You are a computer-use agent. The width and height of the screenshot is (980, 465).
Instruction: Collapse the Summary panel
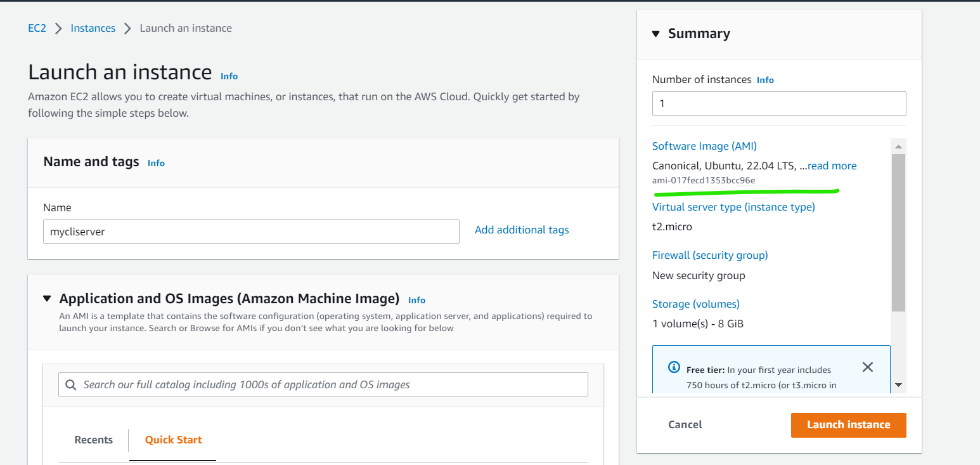(x=656, y=34)
